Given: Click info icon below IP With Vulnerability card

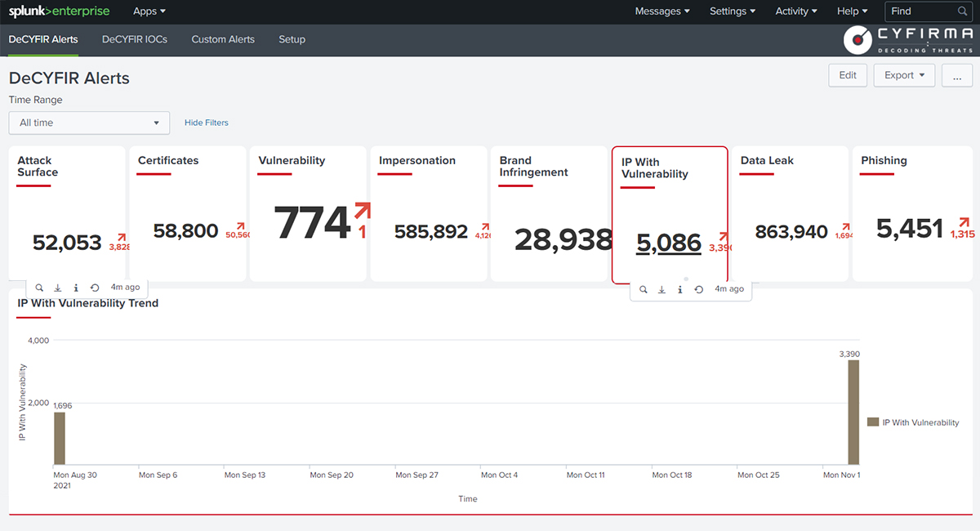Looking at the screenshot, I should coord(680,289).
